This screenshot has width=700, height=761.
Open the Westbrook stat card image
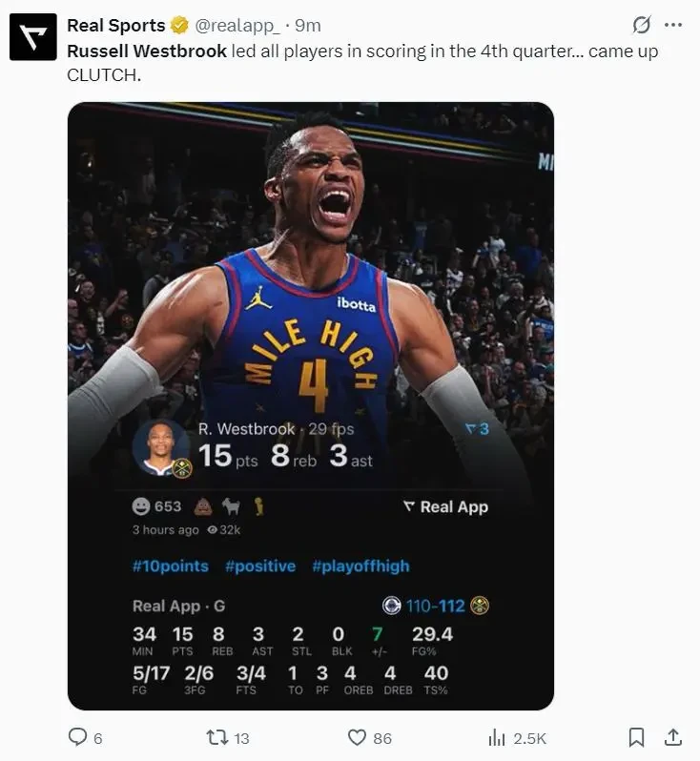click(x=311, y=405)
